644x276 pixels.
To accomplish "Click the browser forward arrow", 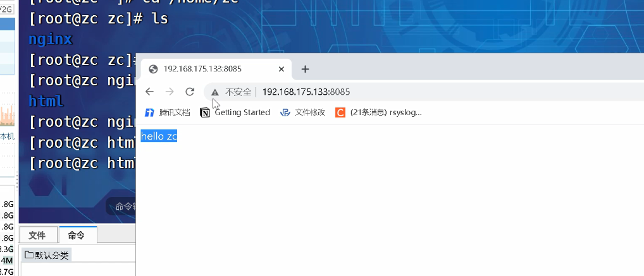I will [x=170, y=92].
